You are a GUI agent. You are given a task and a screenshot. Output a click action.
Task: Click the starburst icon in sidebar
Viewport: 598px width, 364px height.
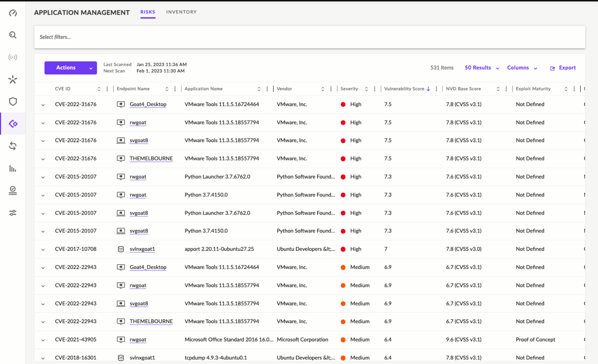tap(13, 80)
